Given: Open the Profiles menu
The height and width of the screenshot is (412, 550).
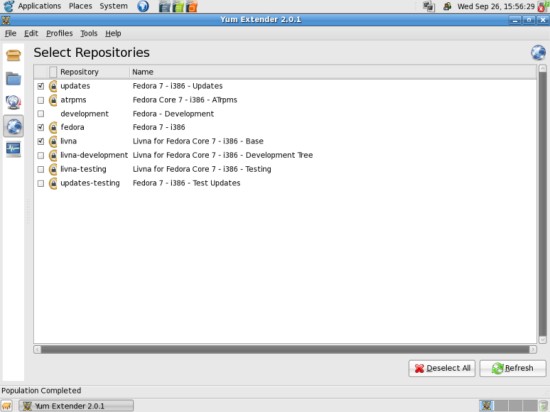Looking at the screenshot, I should click(x=59, y=33).
